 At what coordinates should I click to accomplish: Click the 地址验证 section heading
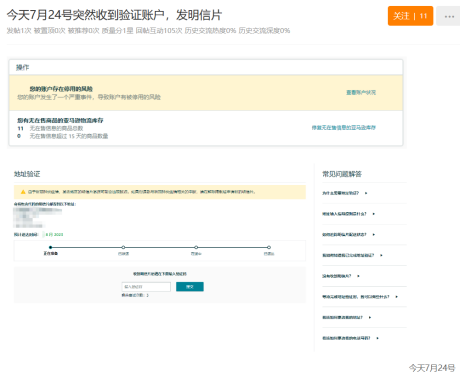27,174
